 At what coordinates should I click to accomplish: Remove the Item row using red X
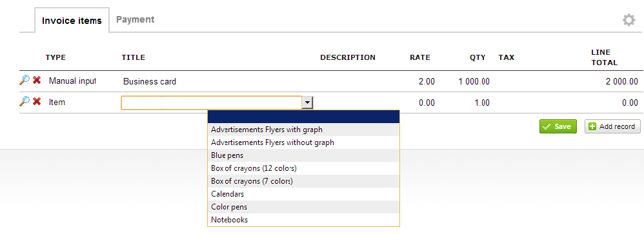click(37, 101)
